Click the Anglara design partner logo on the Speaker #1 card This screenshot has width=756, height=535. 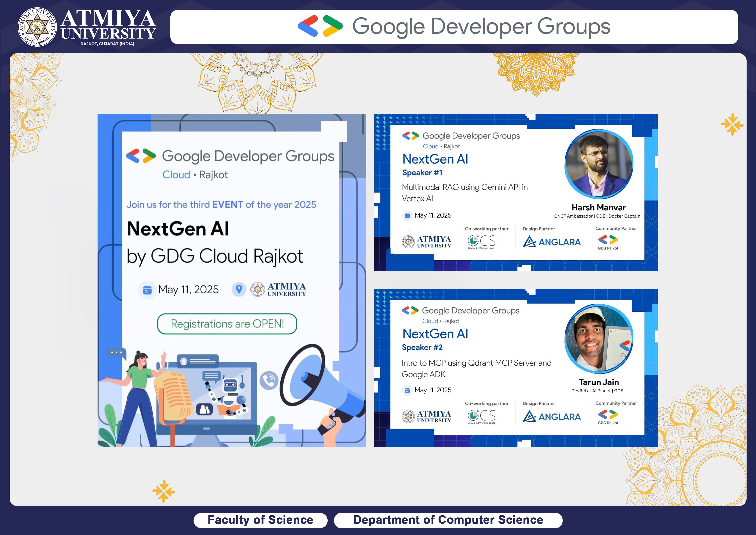pos(551,242)
